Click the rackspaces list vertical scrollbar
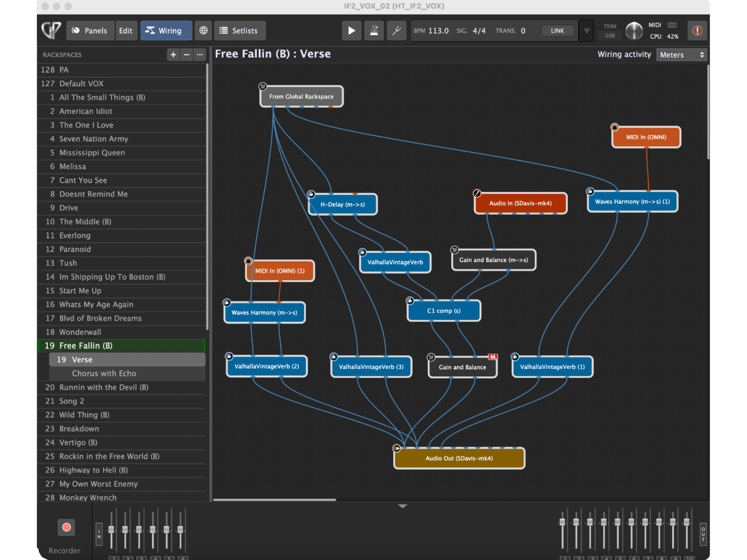747x560 pixels. (207, 197)
